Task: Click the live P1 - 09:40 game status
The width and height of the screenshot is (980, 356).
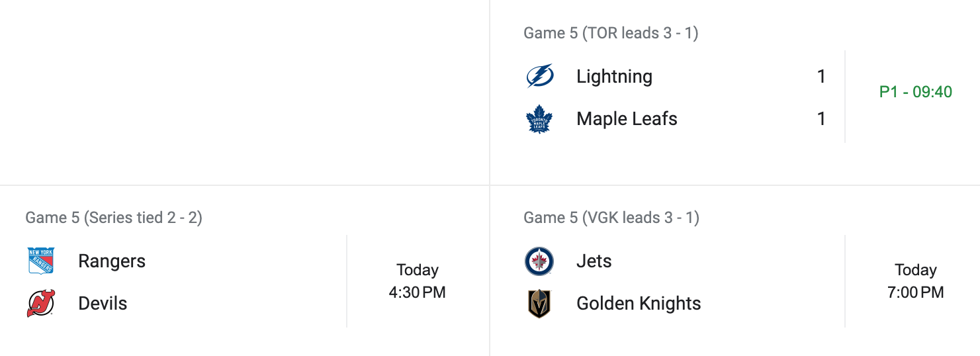Action: 915,92
